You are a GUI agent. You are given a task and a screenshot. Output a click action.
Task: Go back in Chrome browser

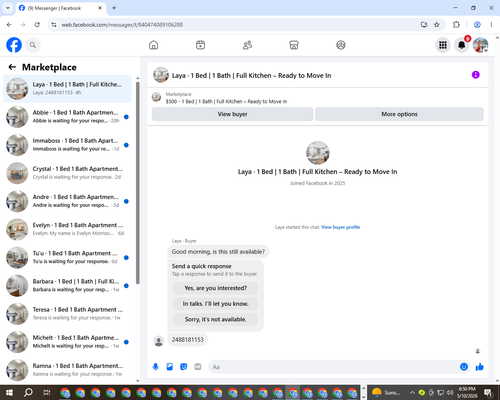9,25
